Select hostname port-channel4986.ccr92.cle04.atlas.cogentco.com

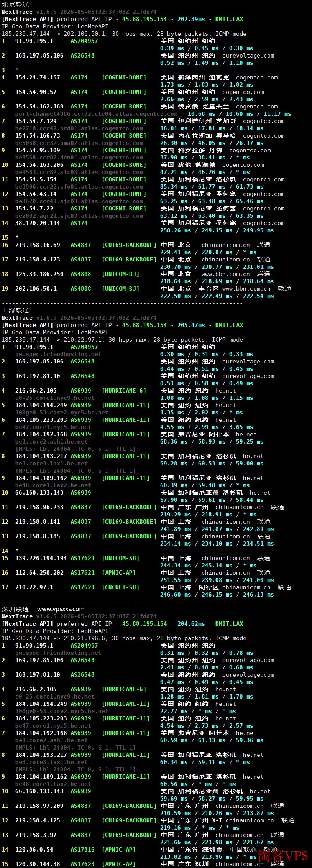click(96, 114)
